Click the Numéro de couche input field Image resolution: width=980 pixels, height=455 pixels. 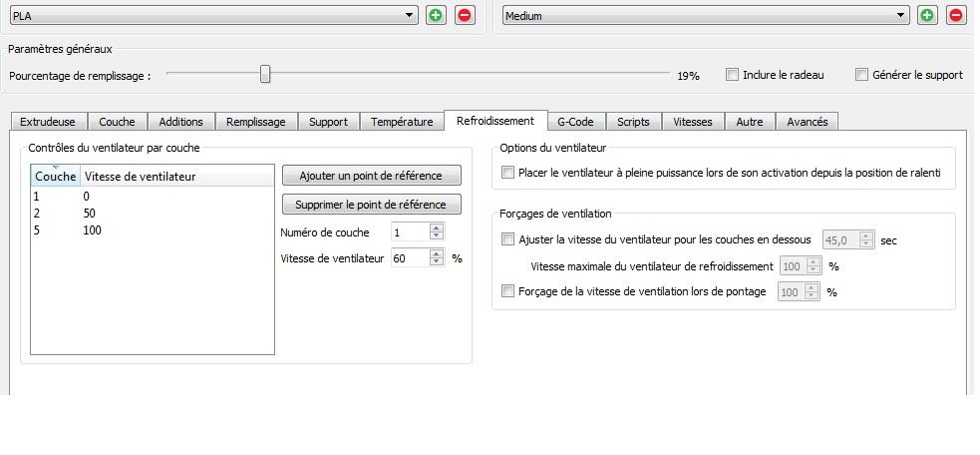[x=411, y=232]
